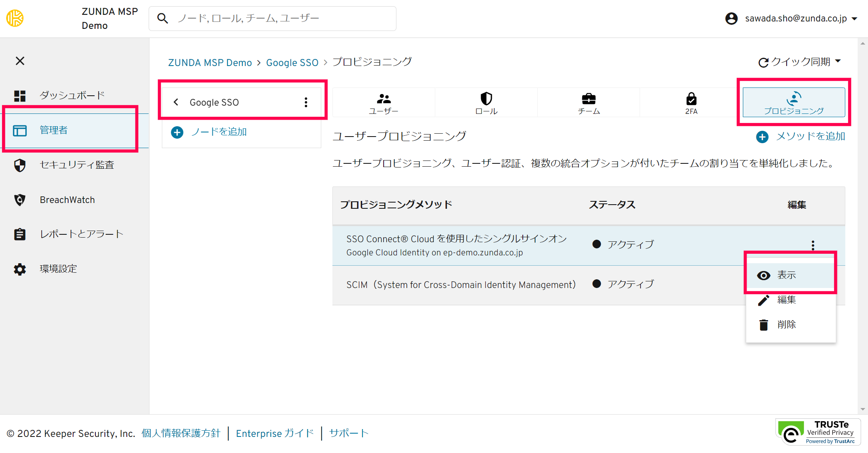Image resolution: width=868 pixels, height=453 pixels.
Task: Open the ロール shield tab
Action: pyautogui.click(x=486, y=99)
